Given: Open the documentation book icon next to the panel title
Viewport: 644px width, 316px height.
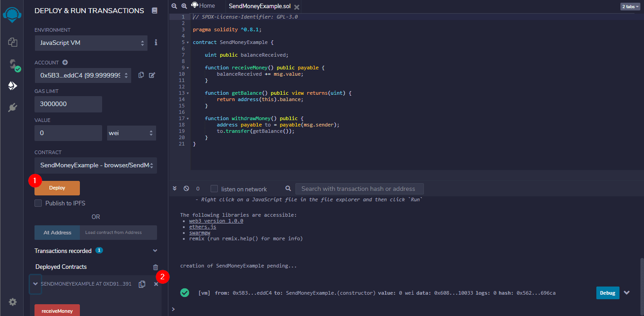Looking at the screenshot, I should pyautogui.click(x=155, y=10).
